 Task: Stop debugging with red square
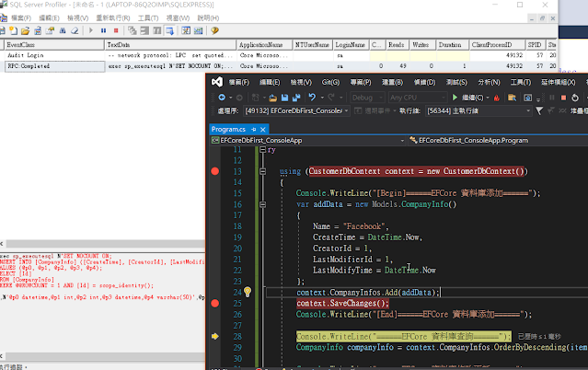pyautogui.click(x=563, y=98)
